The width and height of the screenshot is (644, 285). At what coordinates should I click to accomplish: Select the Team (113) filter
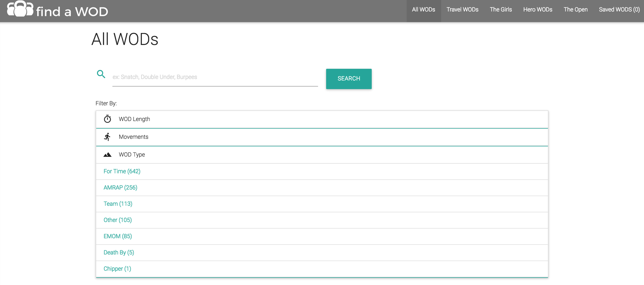(x=118, y=204)
